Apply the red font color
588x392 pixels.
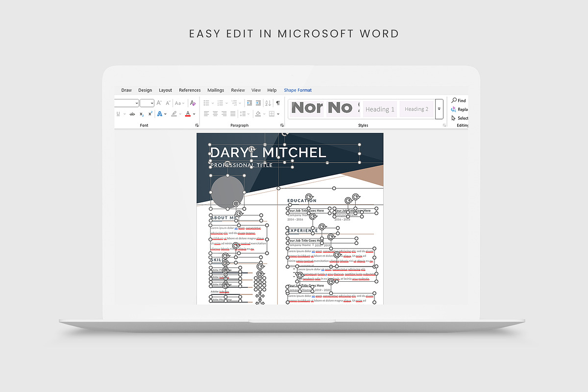pyautogui.click(x=188, y=114)
